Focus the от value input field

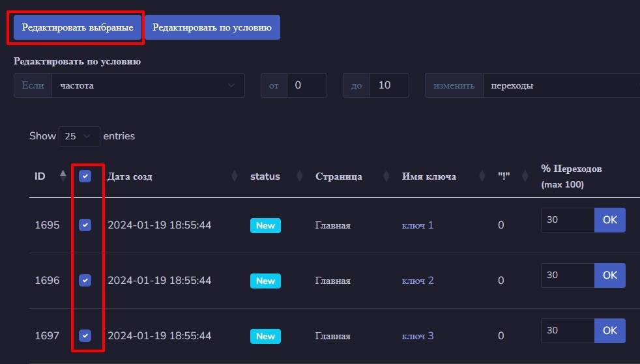coord(307,85)
